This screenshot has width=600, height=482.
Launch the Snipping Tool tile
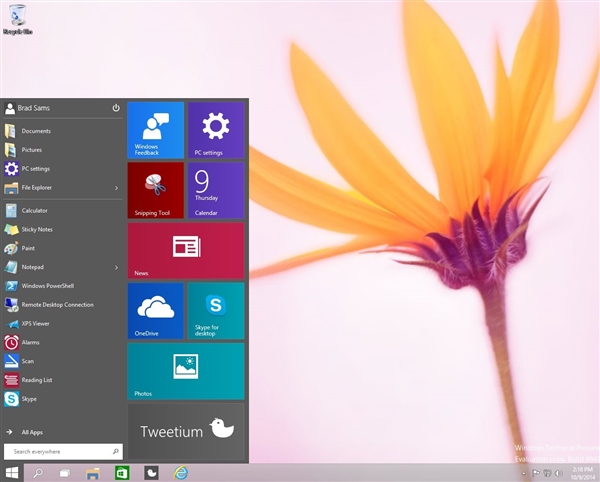(155, 190)
